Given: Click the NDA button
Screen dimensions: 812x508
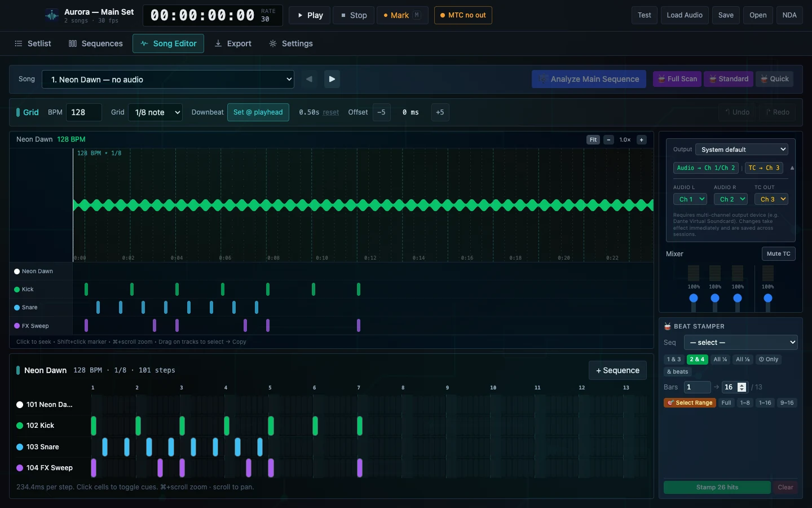Looking at the screenshot, I should tap(789, 15).
